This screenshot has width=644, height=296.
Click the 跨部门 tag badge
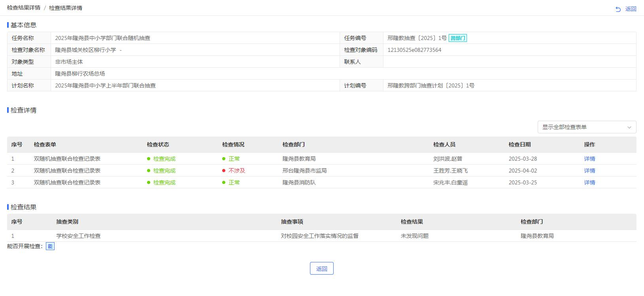pyautogui.click(x=458, y=38)
